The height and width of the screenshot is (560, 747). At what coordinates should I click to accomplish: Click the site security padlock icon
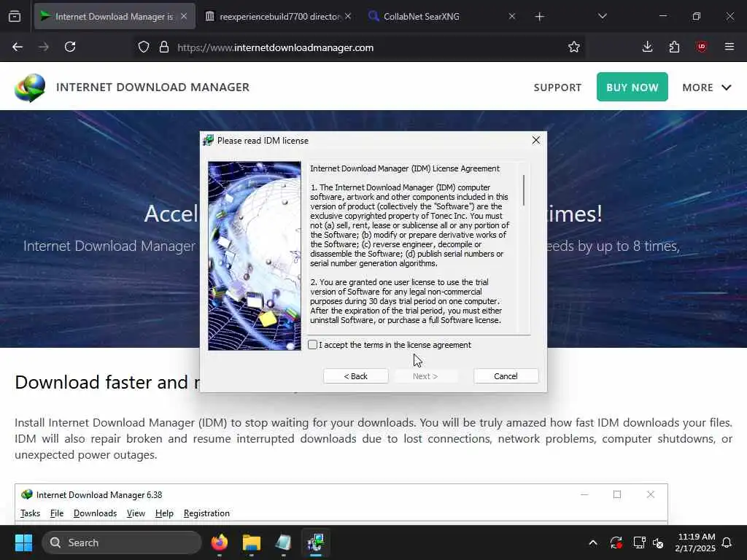[164, 47]
